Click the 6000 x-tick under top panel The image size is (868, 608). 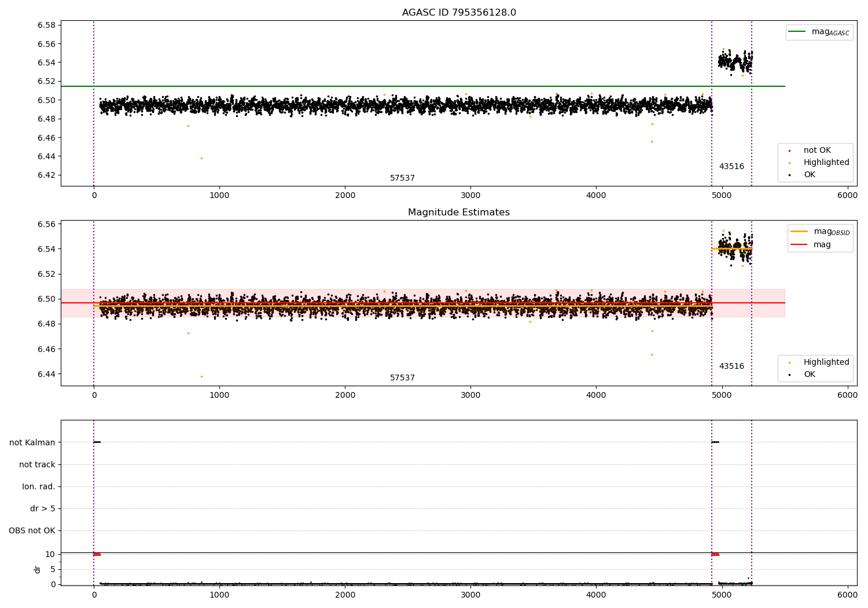(847, 196)
